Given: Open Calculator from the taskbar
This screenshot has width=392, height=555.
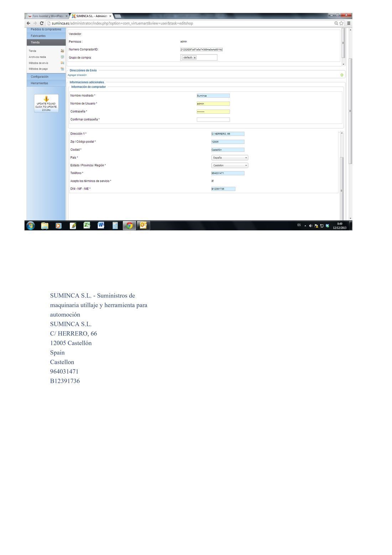Looking at the screenshot, I should [x=115, y=225].
